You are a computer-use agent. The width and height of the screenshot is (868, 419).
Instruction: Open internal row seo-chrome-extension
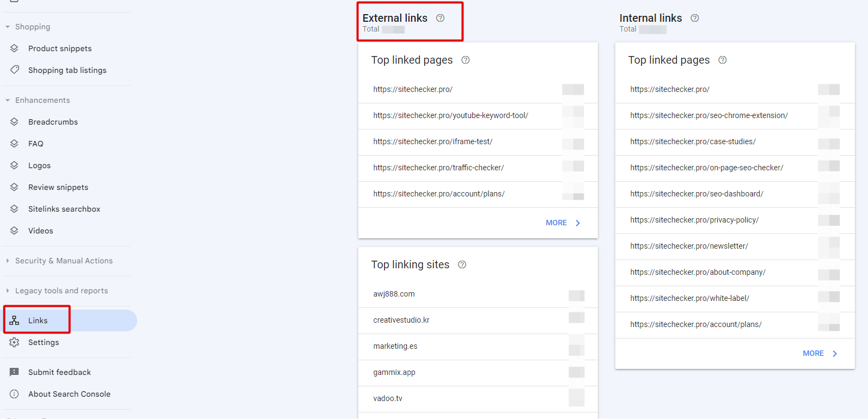click(x=735, y=116)
